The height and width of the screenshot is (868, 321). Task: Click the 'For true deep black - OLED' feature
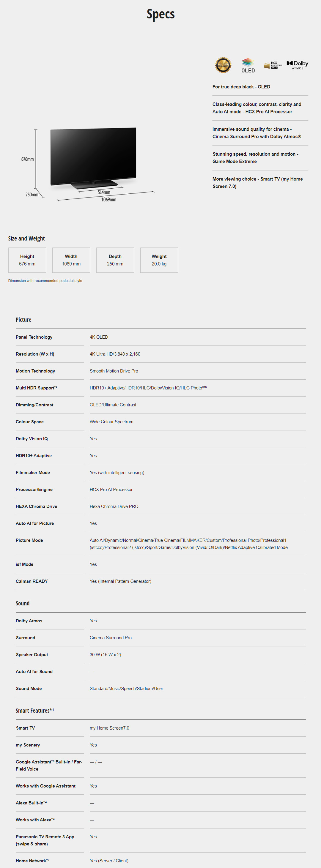tap(241, 87)
